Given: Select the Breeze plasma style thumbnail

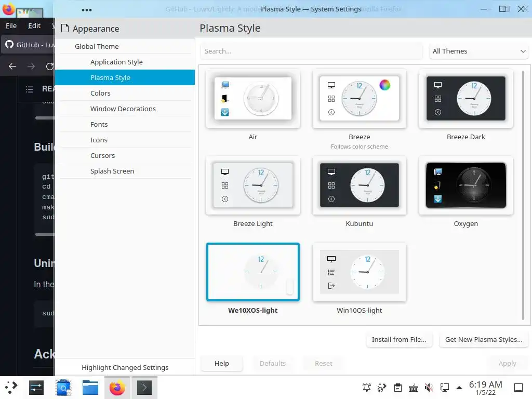Looking at the screenshot, I should coord(360,99).
